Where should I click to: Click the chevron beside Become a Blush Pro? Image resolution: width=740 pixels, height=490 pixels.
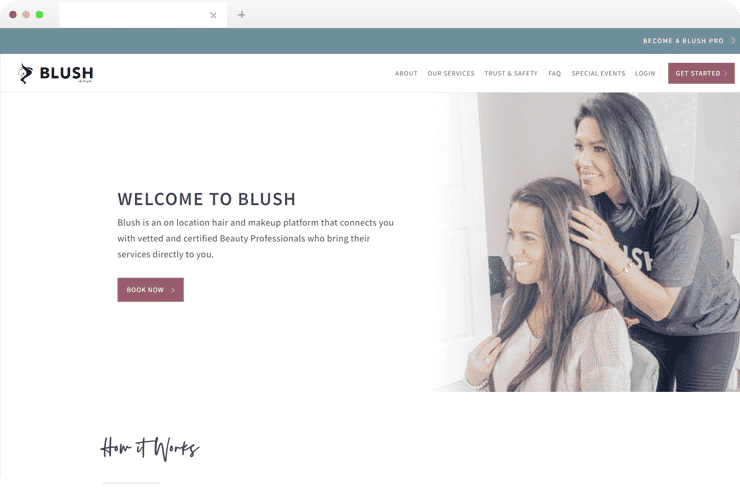733,41
